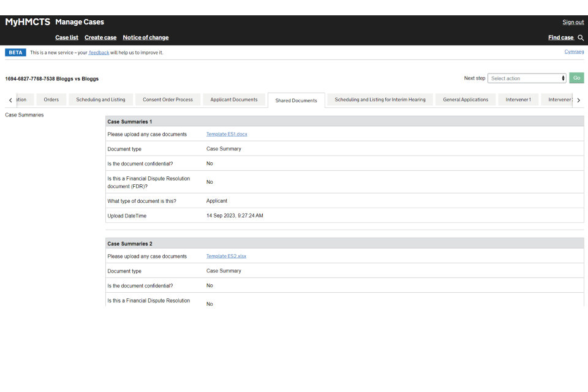This screenshot has height=392, width=588.
Task: Open the Case list page
Action: [67, 38]
